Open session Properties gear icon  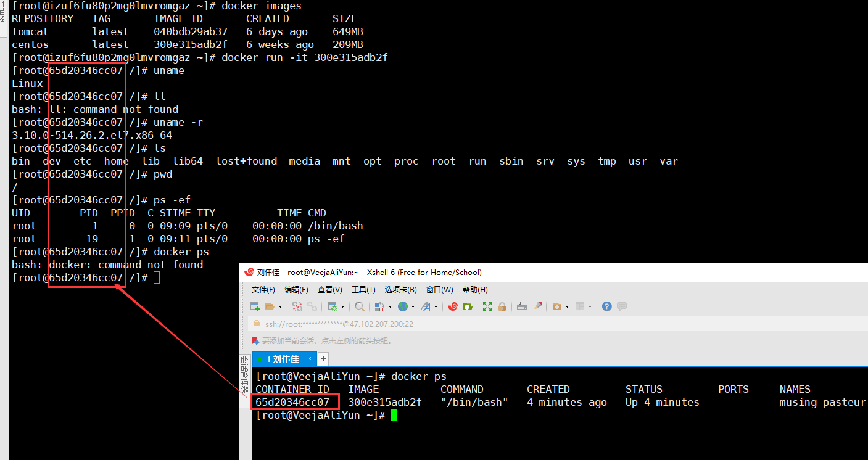pyautogui.click(x=333, y=306)
